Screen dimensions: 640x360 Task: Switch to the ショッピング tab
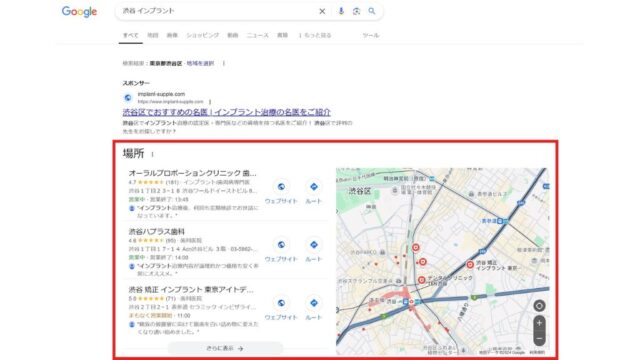coord(202,36)
